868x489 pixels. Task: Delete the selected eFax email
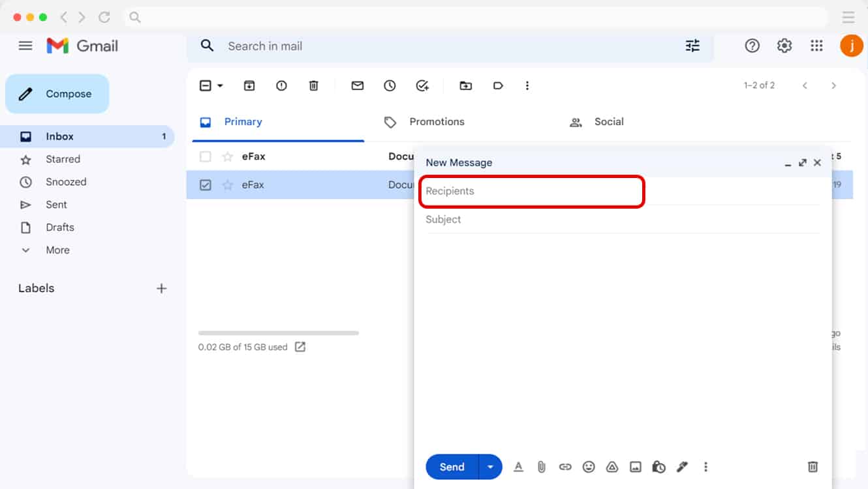pyautogui.click(x=314, y=85)
